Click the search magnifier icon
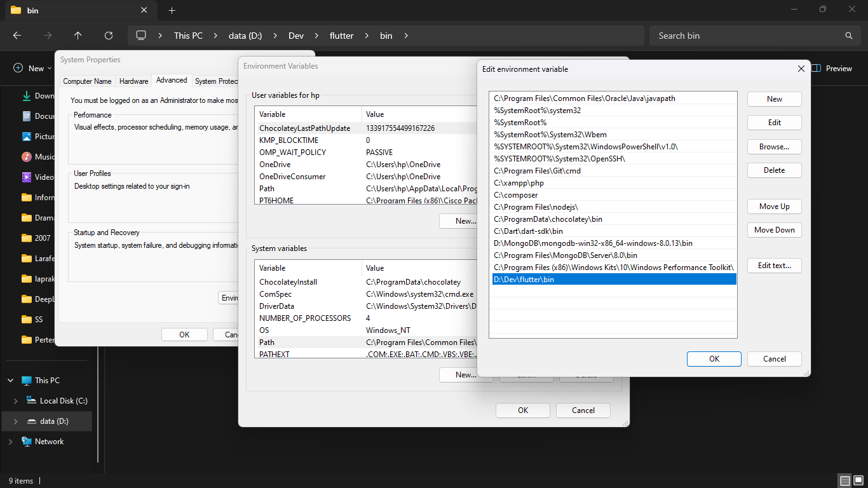Viewport: 868px width, 488px height. pos(848,36)
